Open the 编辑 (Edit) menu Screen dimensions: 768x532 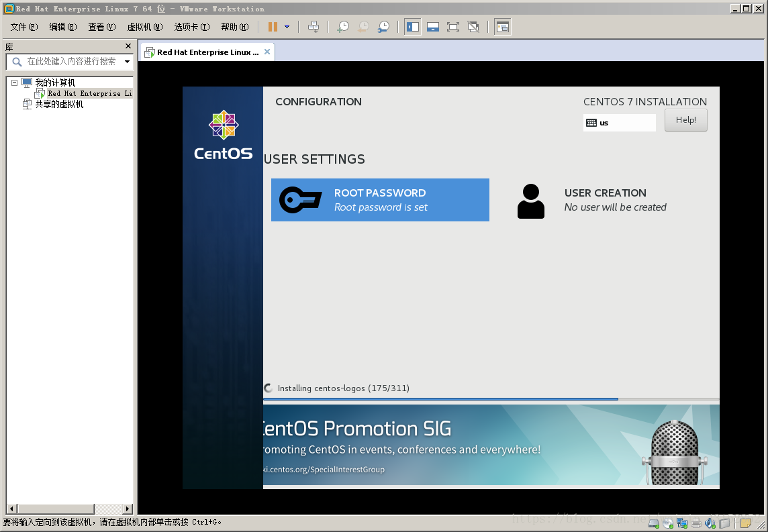pyautogui.click(x=62, y=27)
